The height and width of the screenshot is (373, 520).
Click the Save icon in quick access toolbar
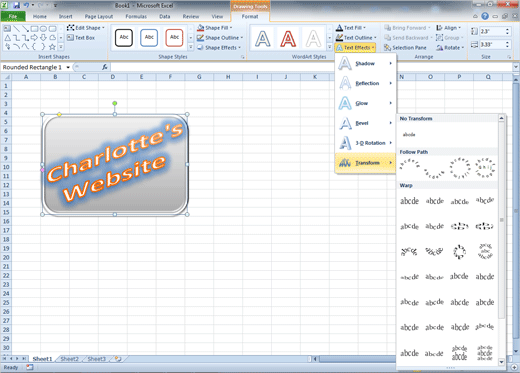point(16,5)
